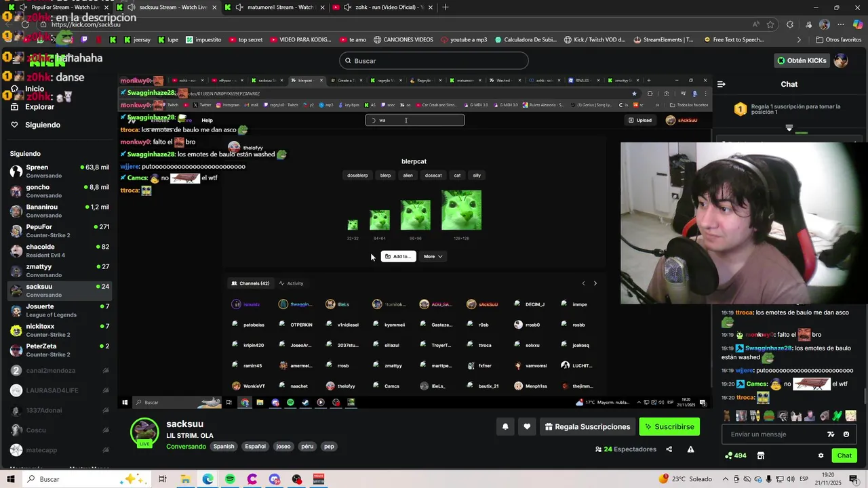Unmute the matumorell Stream tab speaker icon

point(239,7)
